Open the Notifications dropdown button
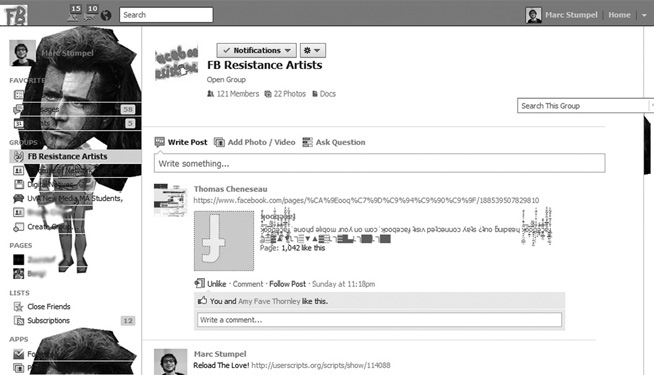654x375 pixels. coord(257,50)
